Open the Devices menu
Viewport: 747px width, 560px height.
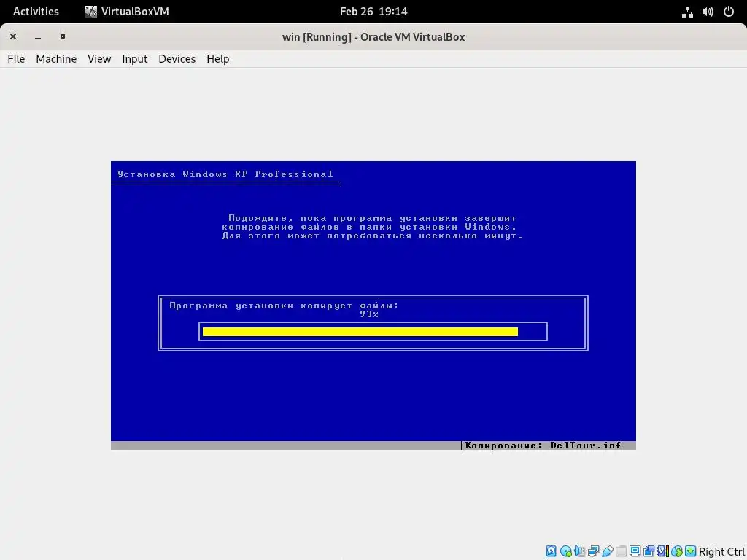click(x=177, y=58)
